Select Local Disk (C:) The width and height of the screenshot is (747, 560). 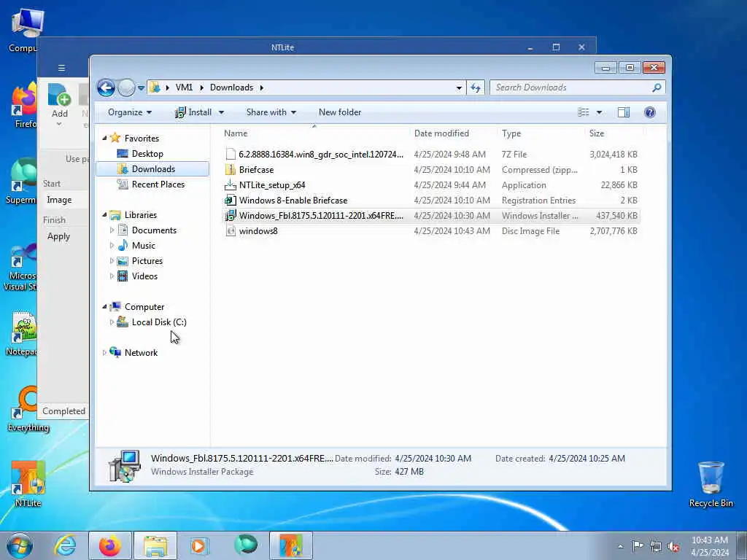(x=158, y=322)
